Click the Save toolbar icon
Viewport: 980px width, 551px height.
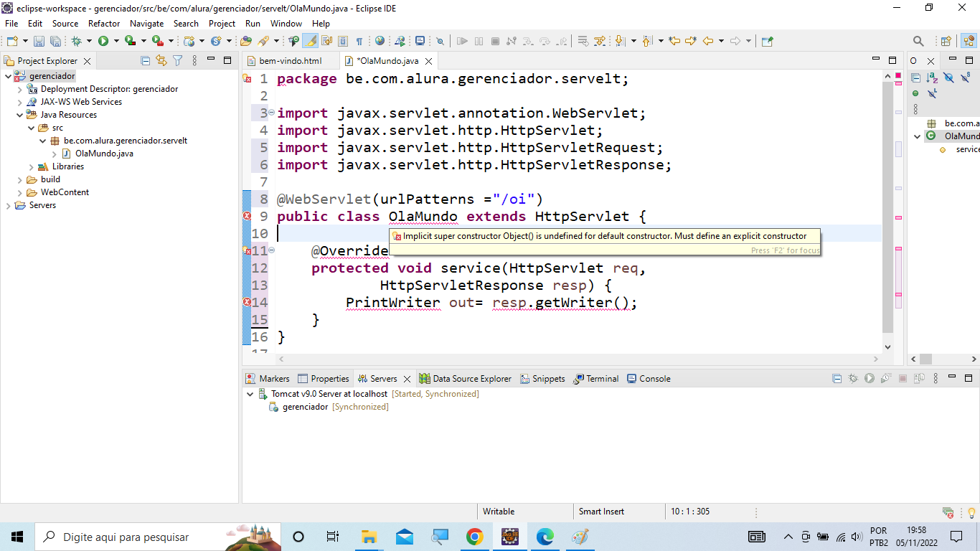[x=39, y=42]
